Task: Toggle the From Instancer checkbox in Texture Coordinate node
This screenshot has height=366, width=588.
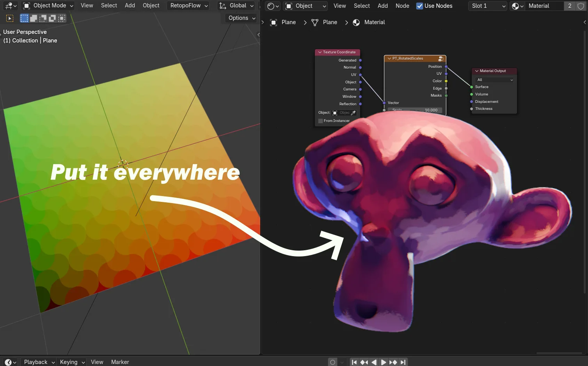Action: (x=320, y=121)
